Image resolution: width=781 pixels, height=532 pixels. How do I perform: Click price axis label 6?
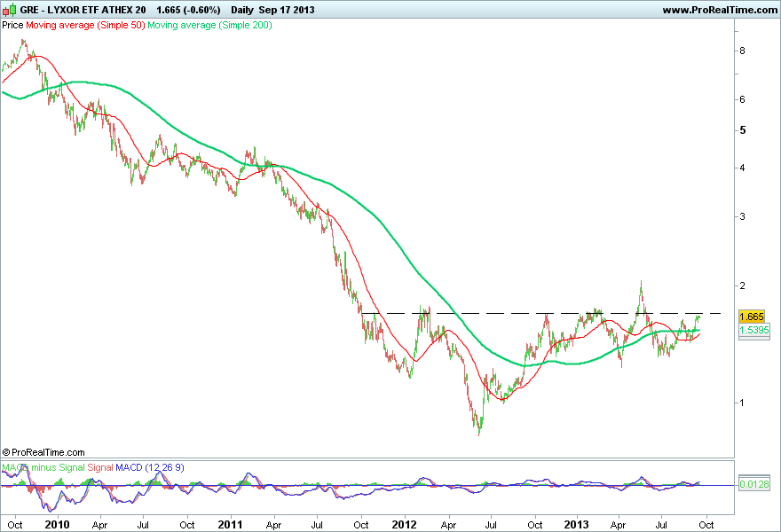coord(742,99)
